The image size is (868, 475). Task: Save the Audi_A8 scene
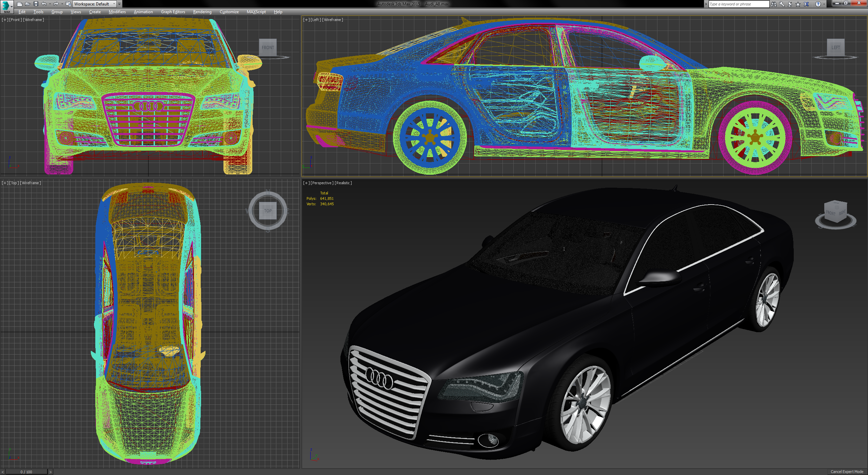36,4
